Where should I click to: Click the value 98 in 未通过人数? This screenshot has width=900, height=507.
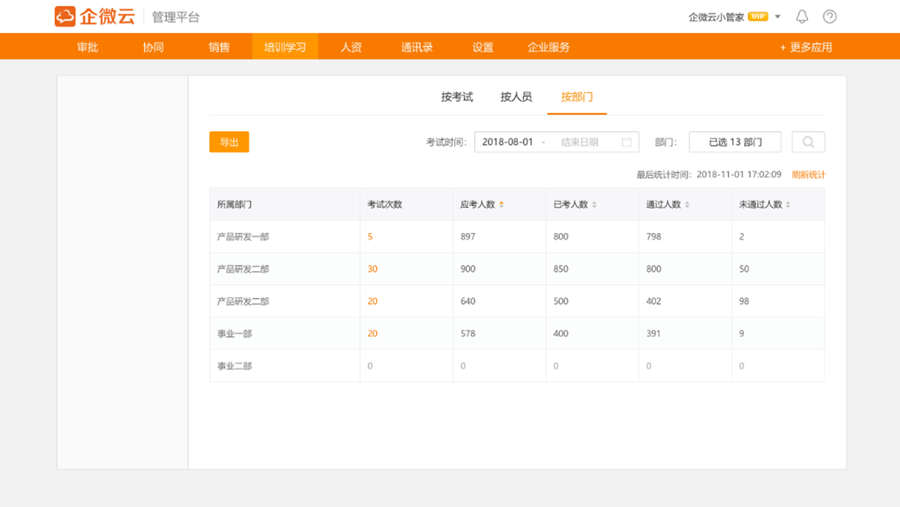[744, 301]
